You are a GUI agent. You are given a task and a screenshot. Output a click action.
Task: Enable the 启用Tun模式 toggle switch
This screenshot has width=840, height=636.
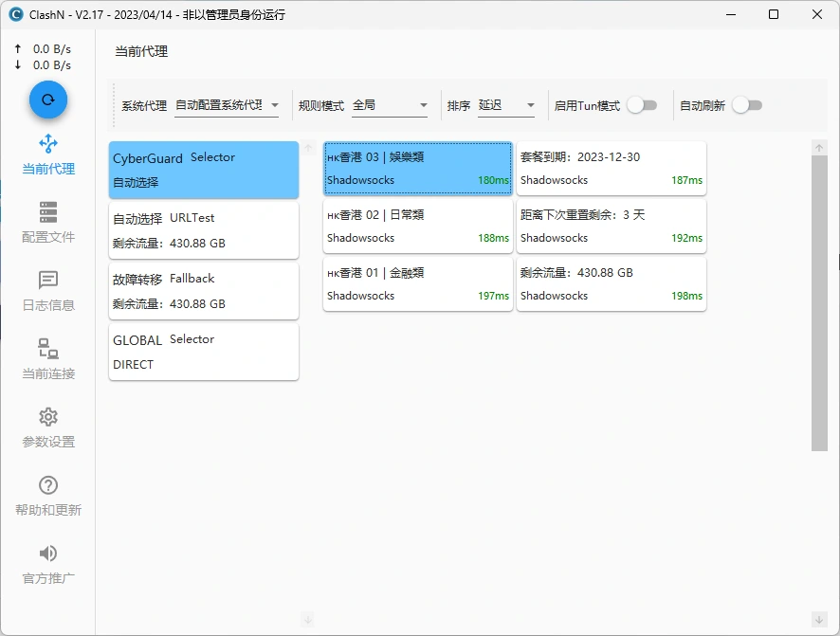(x=642, y=105)
